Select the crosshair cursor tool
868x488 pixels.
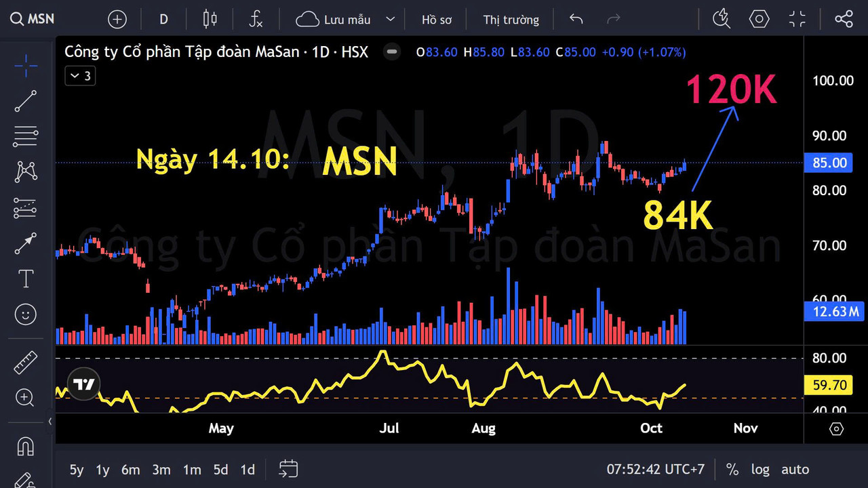click(26, 66)
